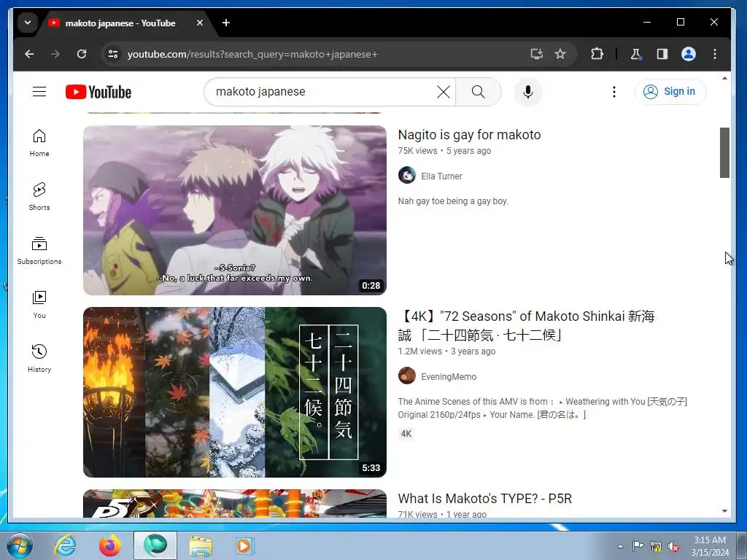Screen dimensions: 747x560
Task: Click the install app icon in address bar
Action: 537,54
